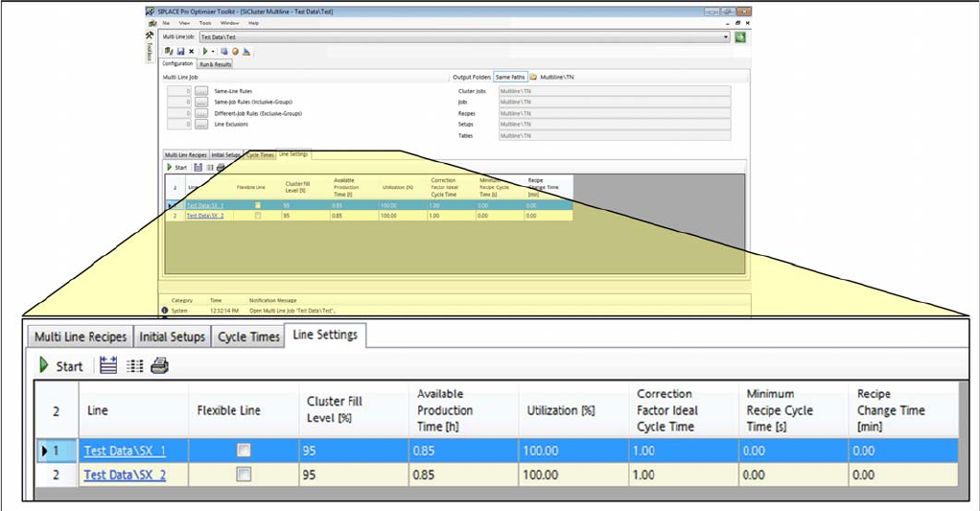This screenshot has width=980, height=511.
Task: Toggle the Same Paths output folder option
Action: click(509, 77)
